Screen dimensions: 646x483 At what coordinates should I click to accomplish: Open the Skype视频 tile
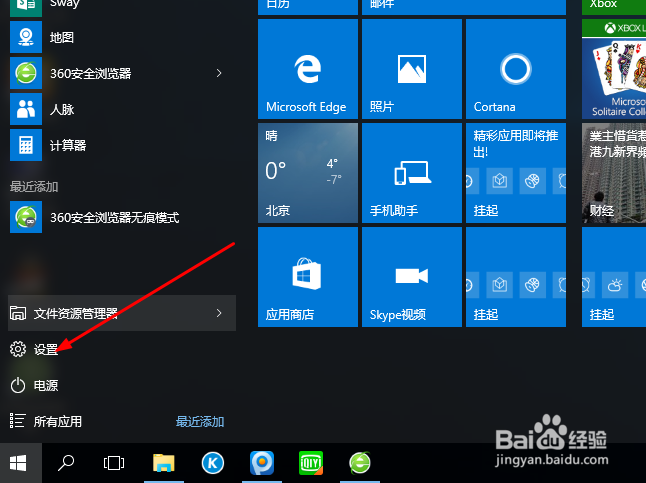[412, 277]
